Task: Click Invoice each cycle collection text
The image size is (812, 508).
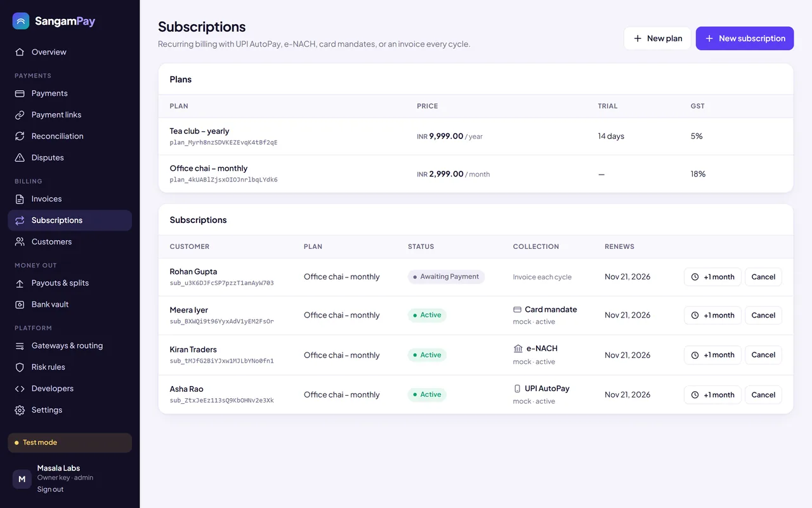Action: coord(542,277)
